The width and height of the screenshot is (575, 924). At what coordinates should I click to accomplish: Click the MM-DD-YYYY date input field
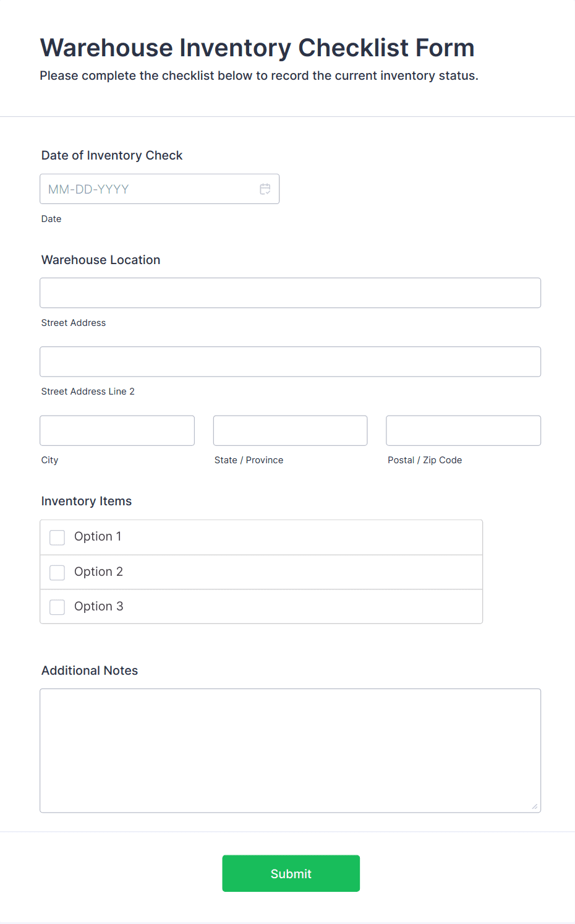tap(148, 189)
